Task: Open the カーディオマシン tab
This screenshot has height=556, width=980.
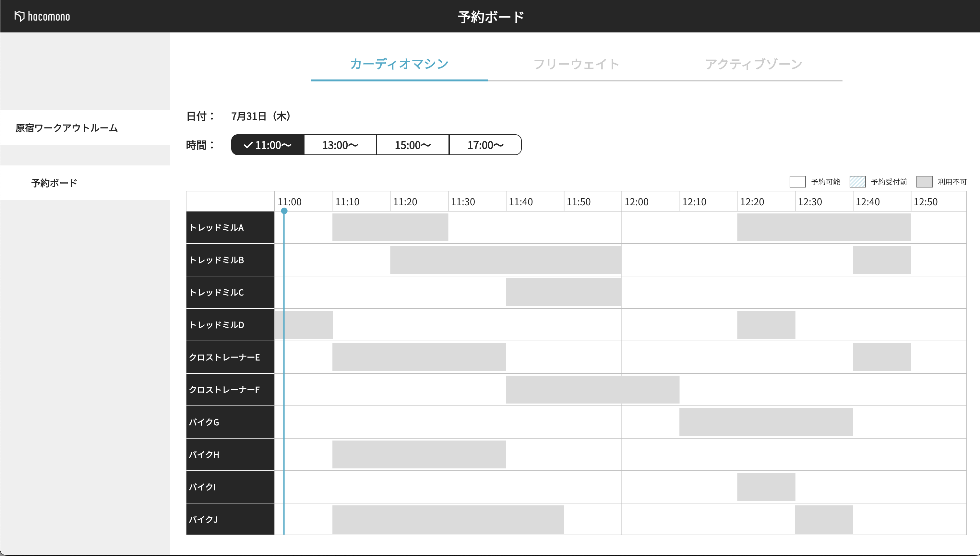Action: pos(399,64)
